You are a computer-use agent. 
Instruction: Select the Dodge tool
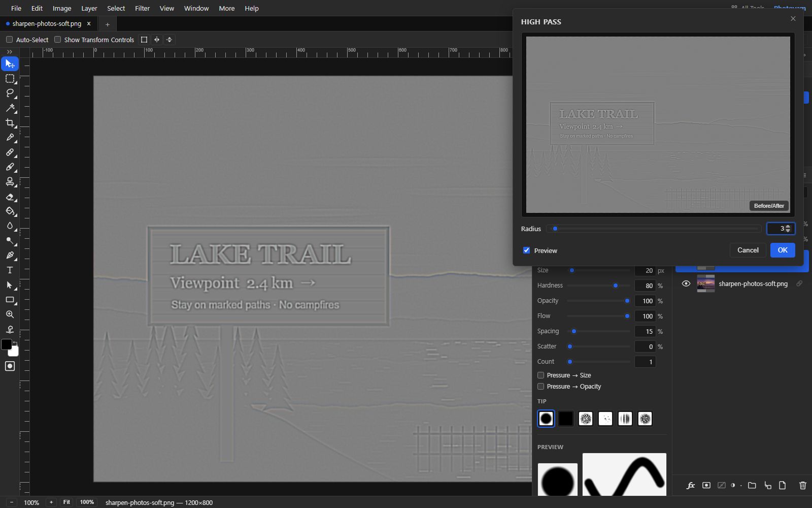click(x=10, y=241)
